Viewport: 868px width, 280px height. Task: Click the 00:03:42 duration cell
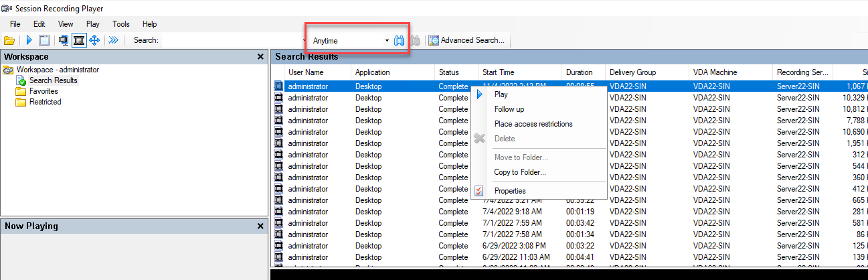580,223
